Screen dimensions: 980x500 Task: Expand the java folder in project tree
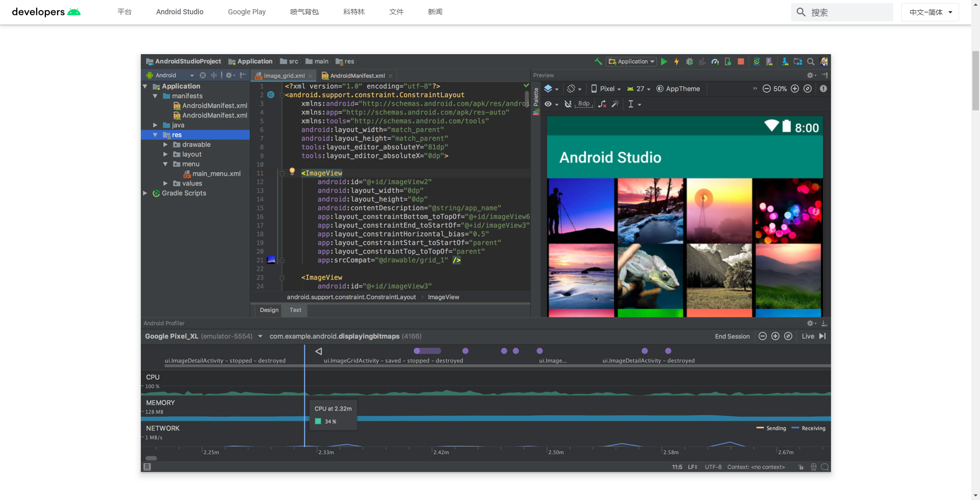click(155, 125)
